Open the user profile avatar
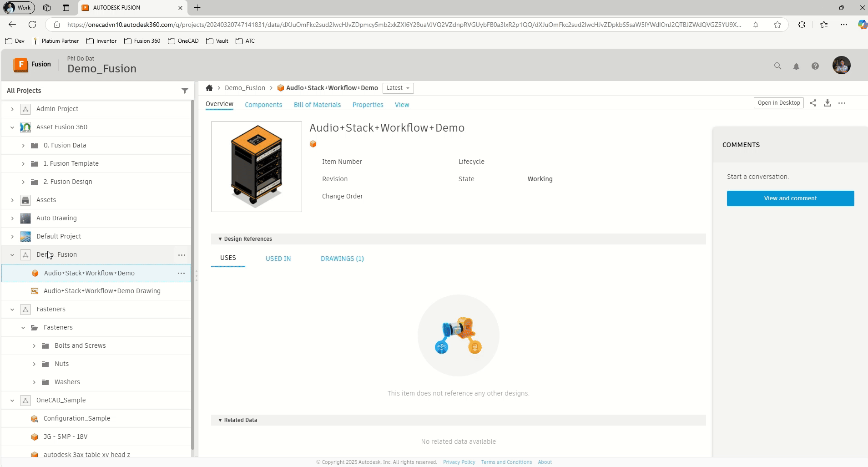The height and width of the screenshot is (467, 868). [842, 65]
